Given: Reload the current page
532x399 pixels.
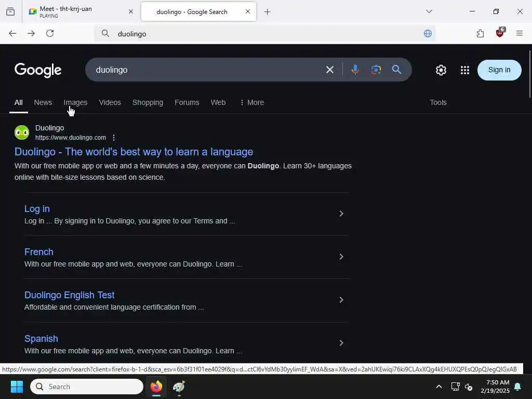Looking at the screenshot, I should tap(50, 33).
